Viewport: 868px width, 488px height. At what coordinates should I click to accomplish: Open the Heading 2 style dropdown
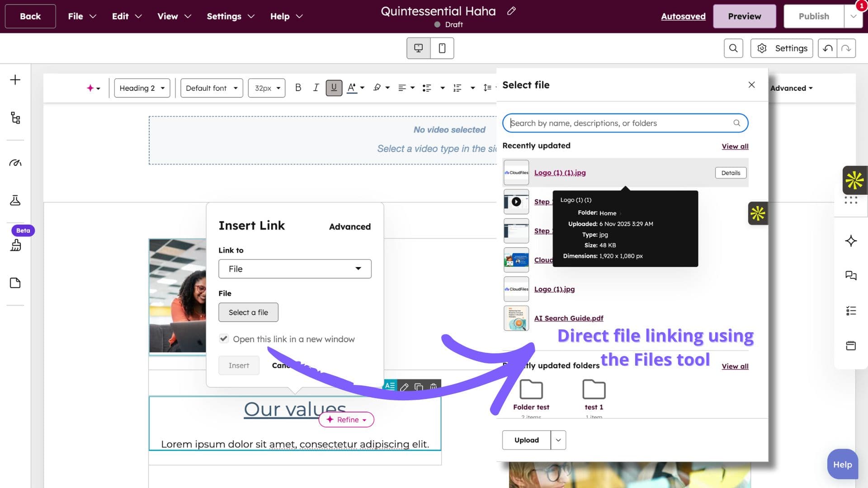(142, 88)
